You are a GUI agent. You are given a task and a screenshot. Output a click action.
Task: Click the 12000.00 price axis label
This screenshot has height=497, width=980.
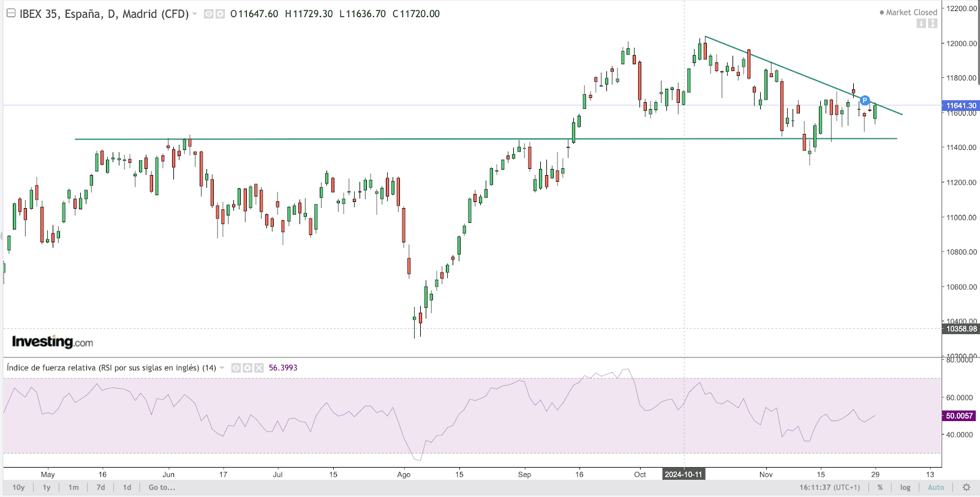click(x=962, y=43)
